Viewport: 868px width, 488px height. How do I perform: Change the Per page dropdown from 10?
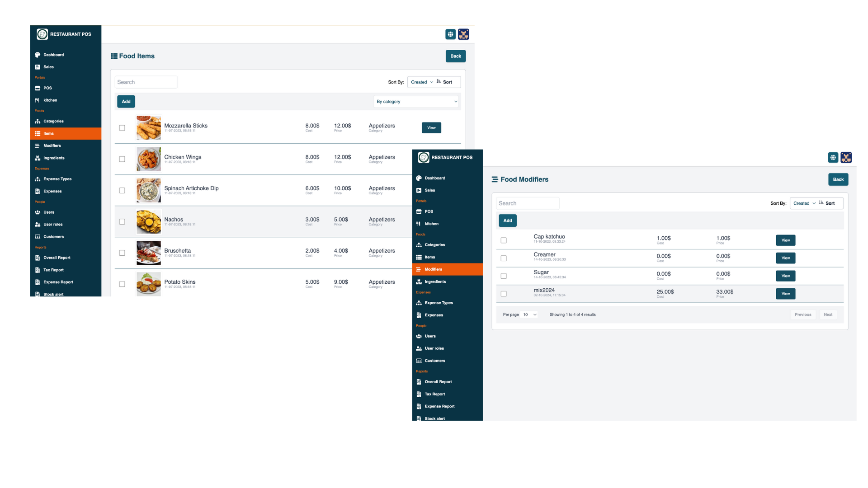[529, 314]
